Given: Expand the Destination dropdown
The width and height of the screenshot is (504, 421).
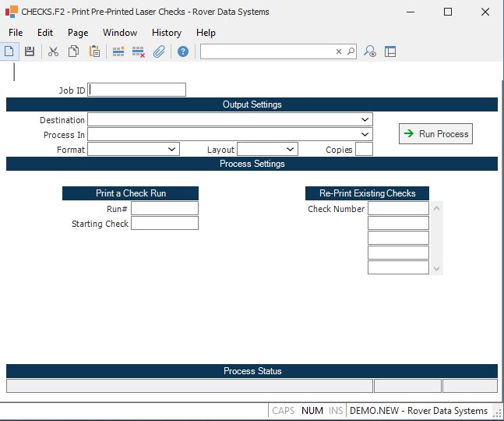Looking at the screenshot, I should tap(365, 120).
